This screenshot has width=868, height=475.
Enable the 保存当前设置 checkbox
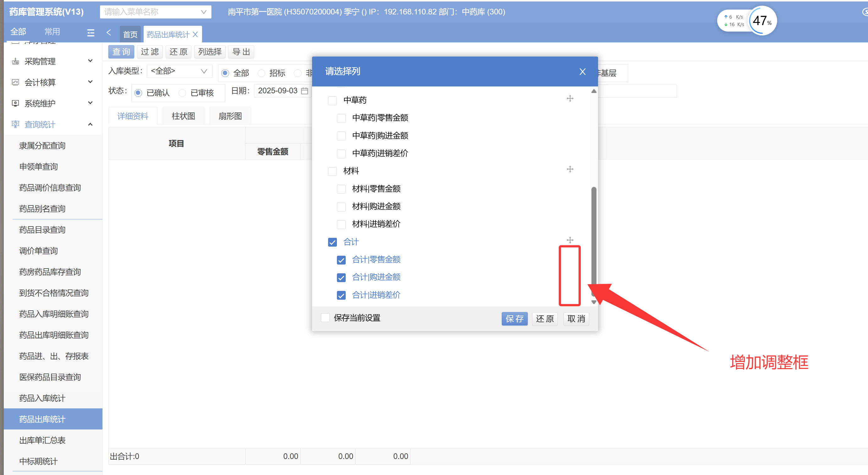click(x=325, y=318)
